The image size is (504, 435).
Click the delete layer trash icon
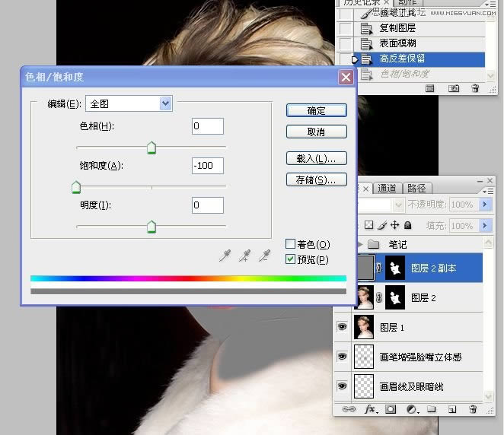pos(473,409)
